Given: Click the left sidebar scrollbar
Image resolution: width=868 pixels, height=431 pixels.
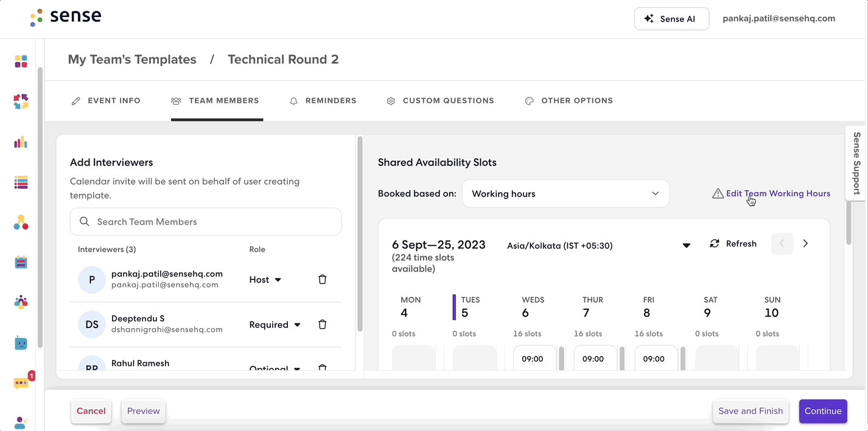Looking at the screenshot, I should point(40,207).
